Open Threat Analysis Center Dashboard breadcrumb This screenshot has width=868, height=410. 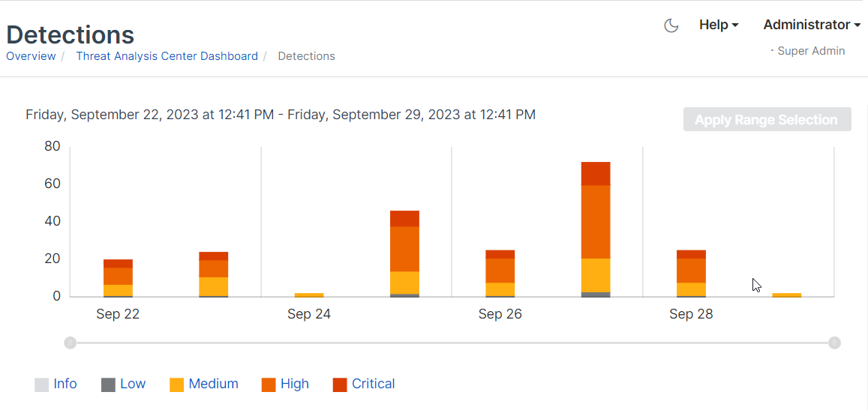pos(167,56)
